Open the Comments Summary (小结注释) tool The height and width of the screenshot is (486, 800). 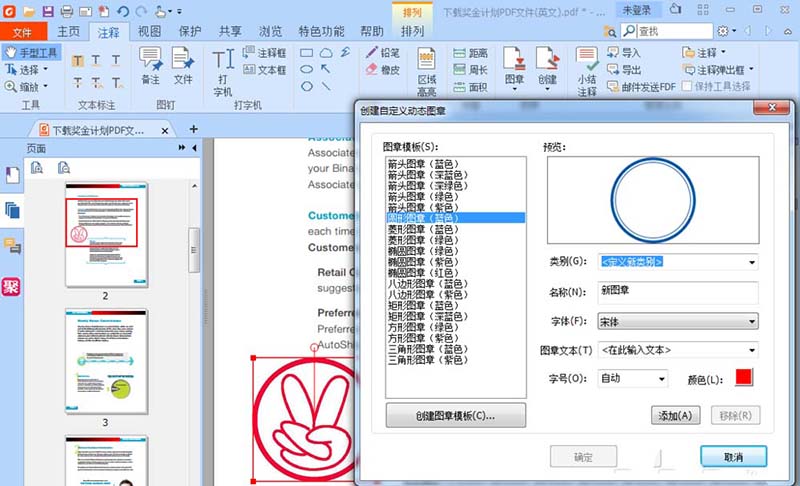click(x=587, y=68)
